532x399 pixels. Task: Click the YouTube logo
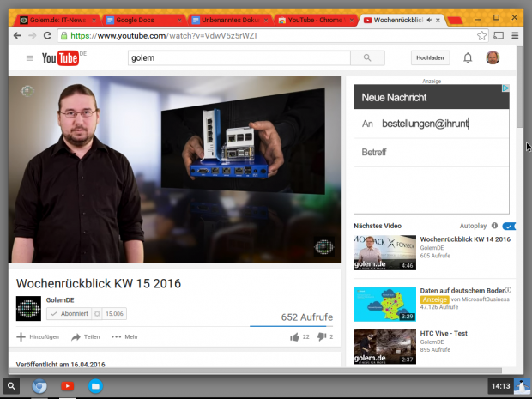pos(61,58)
